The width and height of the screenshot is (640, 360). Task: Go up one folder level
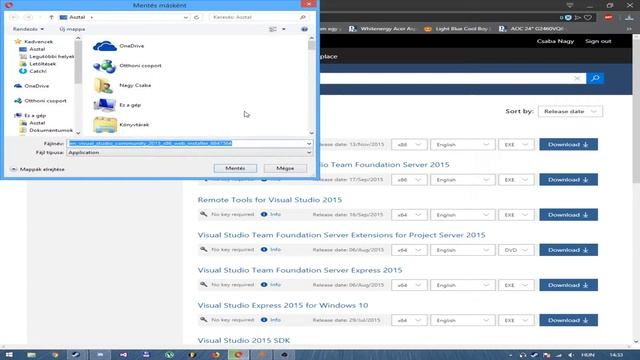pos(51,17)
